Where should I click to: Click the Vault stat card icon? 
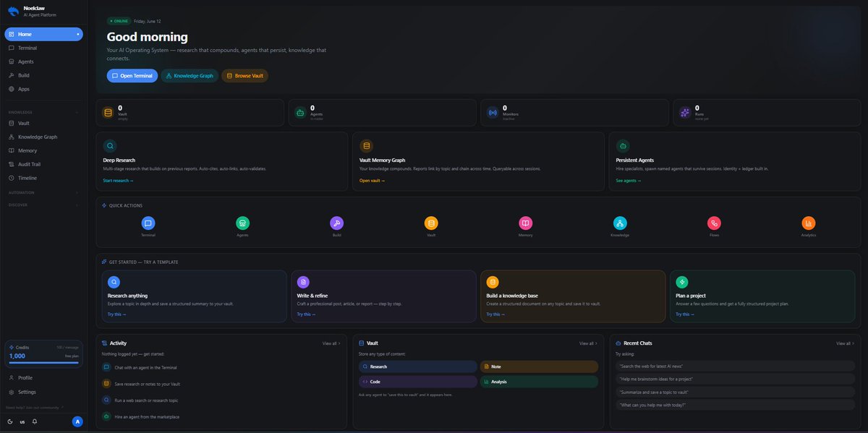(x=108, y=112)
